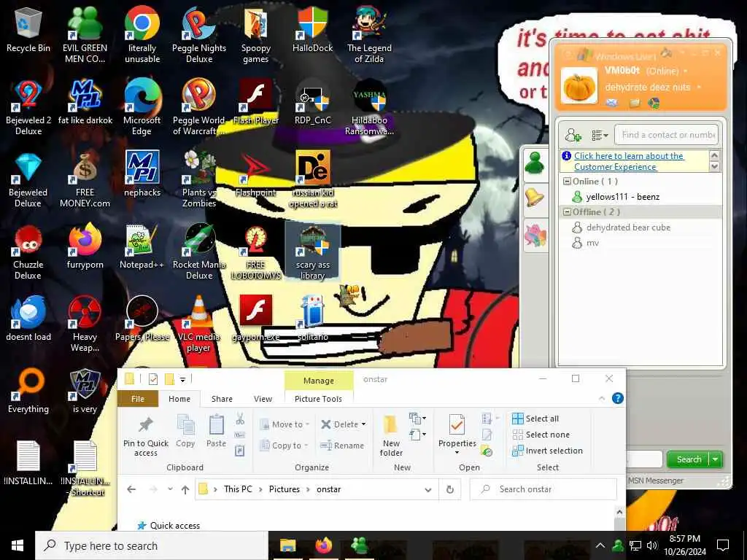This screenshot has width=747, height=560.
Task: Select the scary ass library icon
Action: [312, 252]
